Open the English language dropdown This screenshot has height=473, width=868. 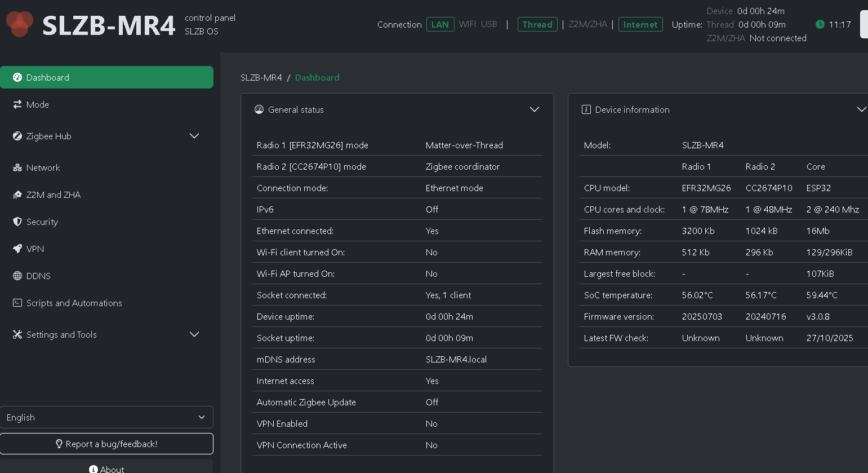tap(106, 418)
